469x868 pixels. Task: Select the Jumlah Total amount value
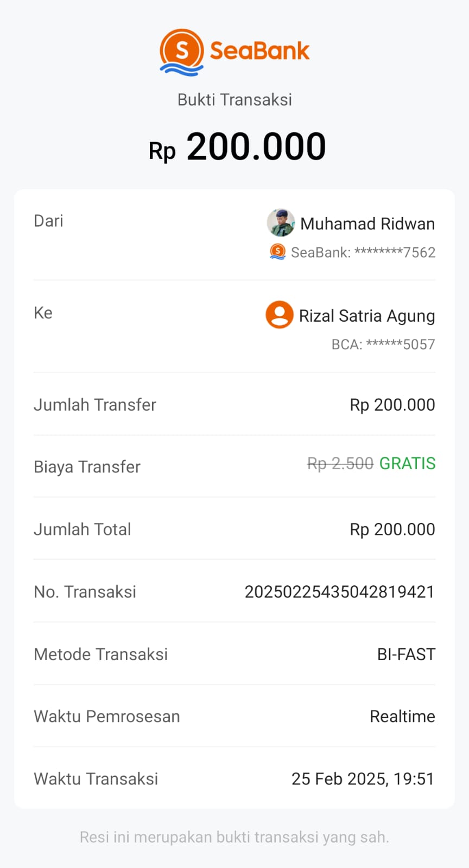coord(392,529)
